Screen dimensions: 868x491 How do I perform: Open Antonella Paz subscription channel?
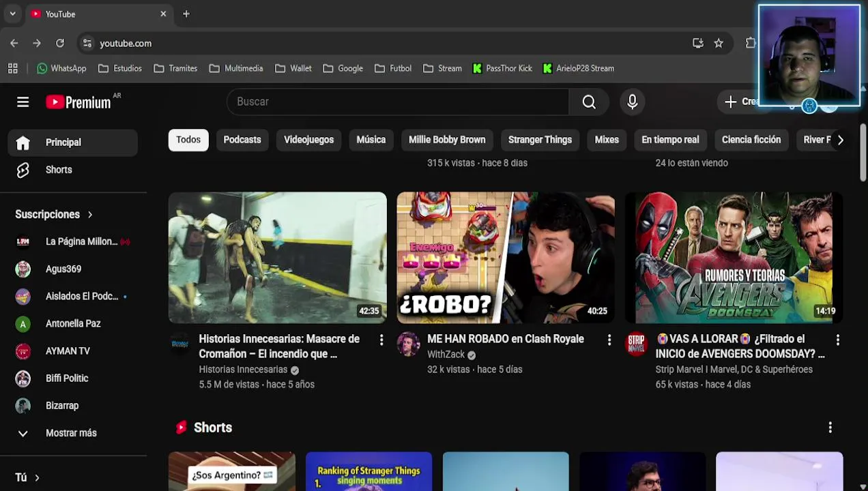click(x=72, y=323)
